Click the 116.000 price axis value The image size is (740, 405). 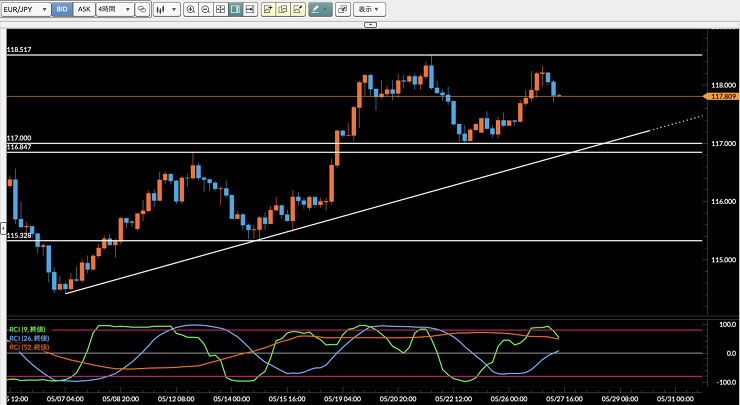[x=723, y=202]
